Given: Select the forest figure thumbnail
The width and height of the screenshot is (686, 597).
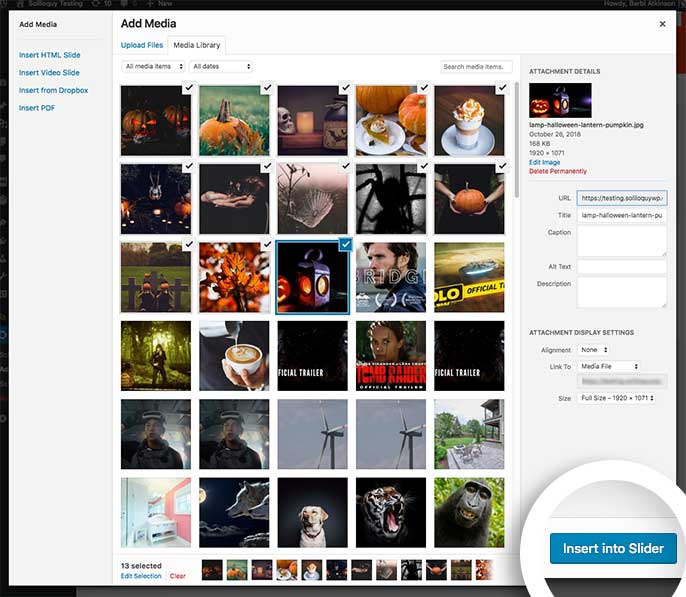Looking at the screenshot, I should (x=156, y=356).
